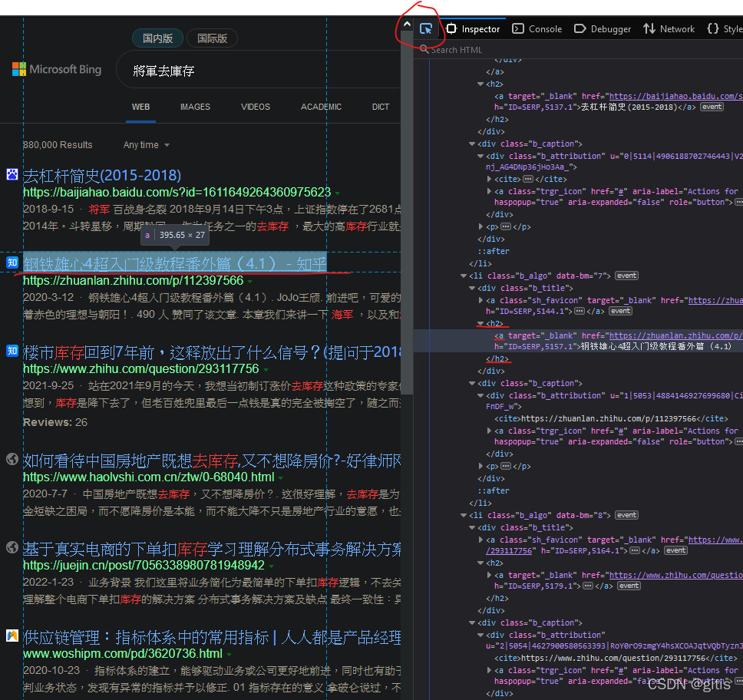Click cite text https://www.zhihu.com/question/293117756
743x700 pixels.
point(613,659)
